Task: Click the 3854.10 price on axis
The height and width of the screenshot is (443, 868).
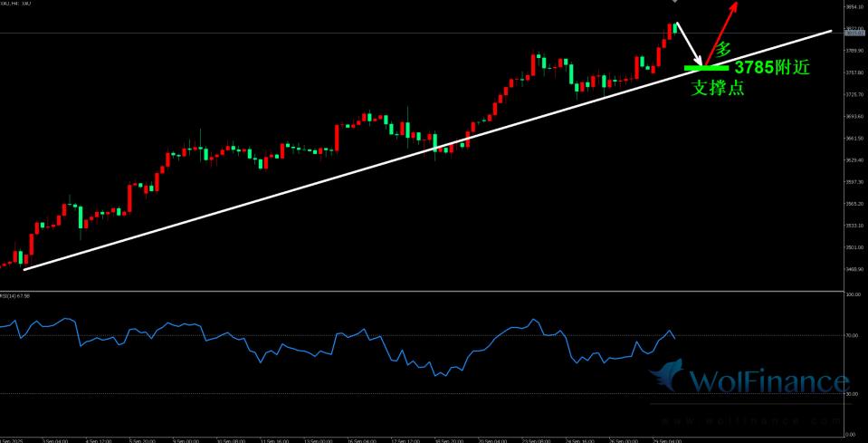Action: pyautogui.click(x=853, y=6)
